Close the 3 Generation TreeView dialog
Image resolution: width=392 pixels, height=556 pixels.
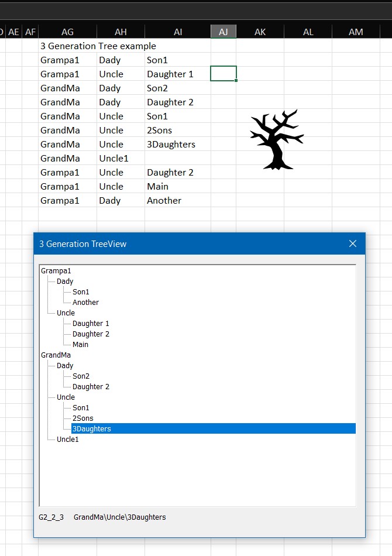[353, 243]
